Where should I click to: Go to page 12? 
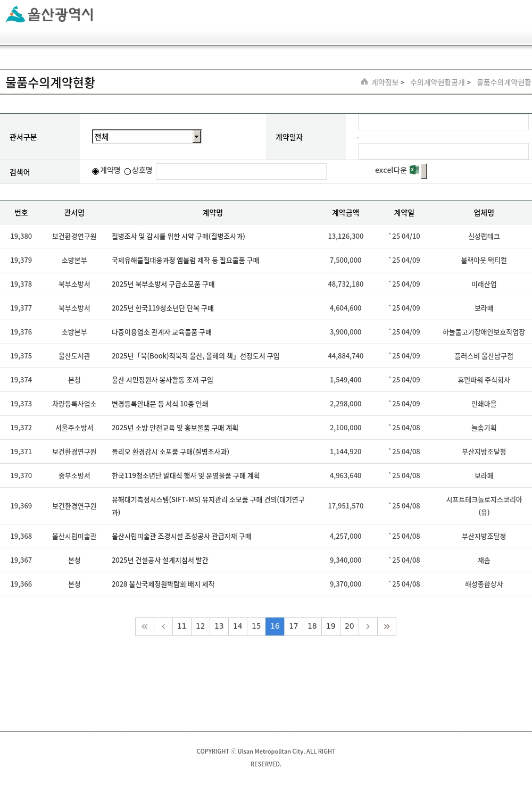(x=201, y=626)
